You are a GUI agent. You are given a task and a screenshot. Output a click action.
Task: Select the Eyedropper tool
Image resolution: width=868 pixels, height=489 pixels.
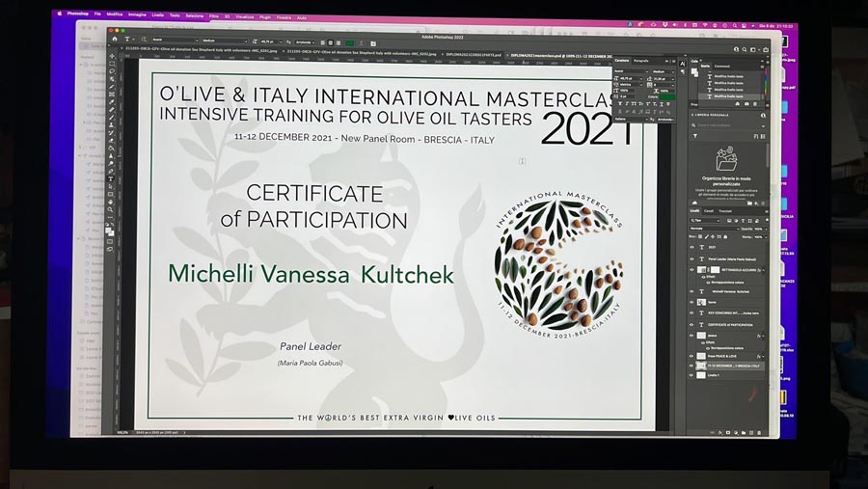pos(111,102)
